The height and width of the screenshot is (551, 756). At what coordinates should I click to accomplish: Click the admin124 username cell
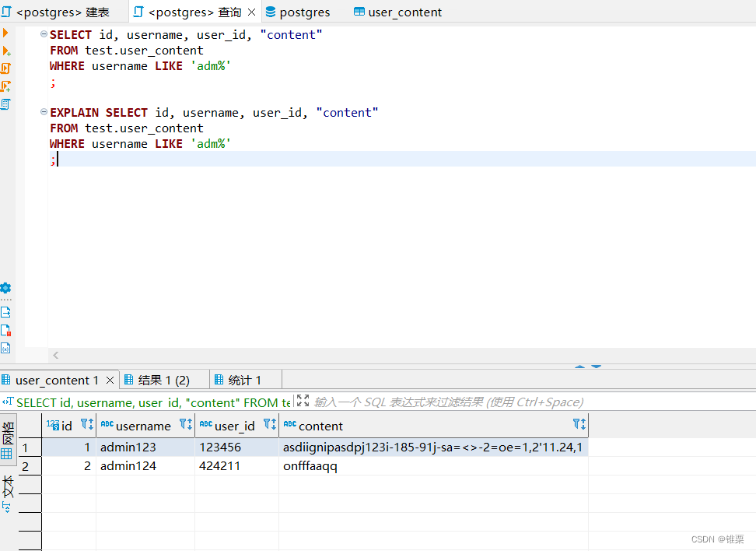pyautogui.click(x=145, y=466)
